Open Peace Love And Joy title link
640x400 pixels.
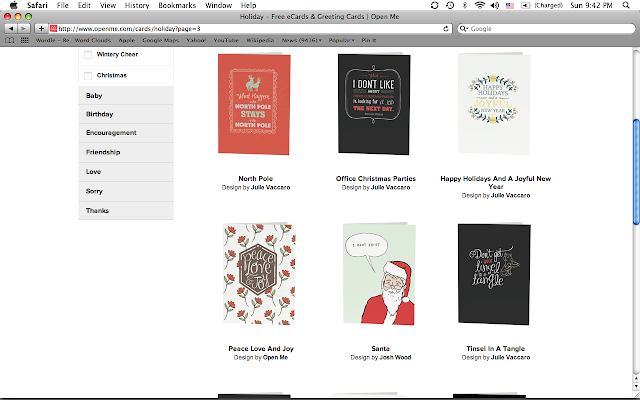coord(261,349)
